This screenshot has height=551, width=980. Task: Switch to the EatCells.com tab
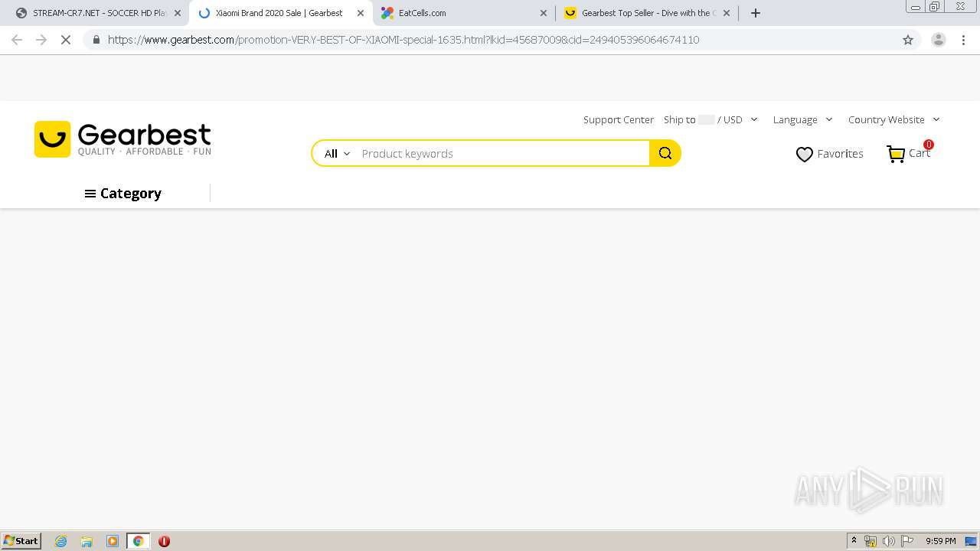point(464,13)
